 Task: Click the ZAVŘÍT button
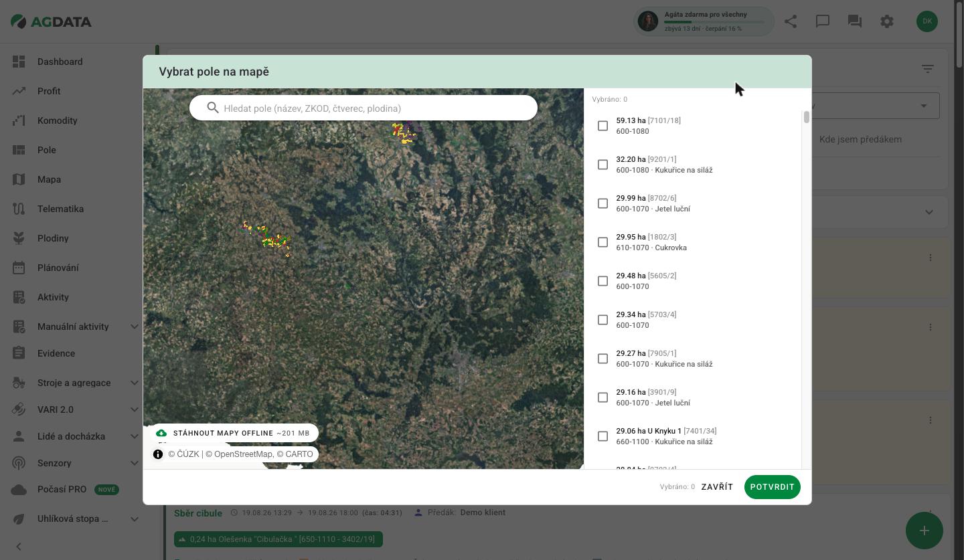717,487
